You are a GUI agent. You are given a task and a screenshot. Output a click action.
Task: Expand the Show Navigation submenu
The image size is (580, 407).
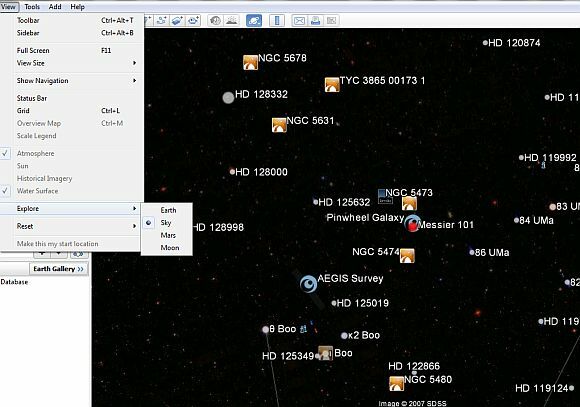coord(72,81)
